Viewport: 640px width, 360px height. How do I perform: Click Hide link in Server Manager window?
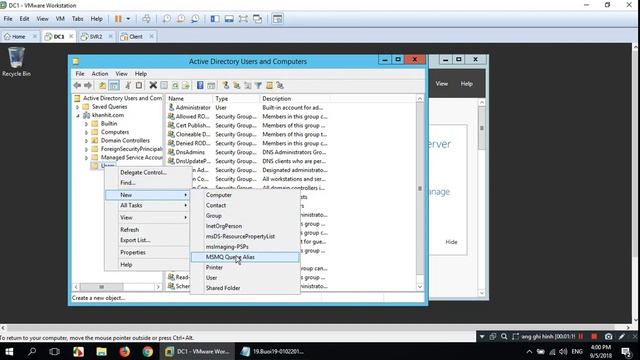click(451, 242)
